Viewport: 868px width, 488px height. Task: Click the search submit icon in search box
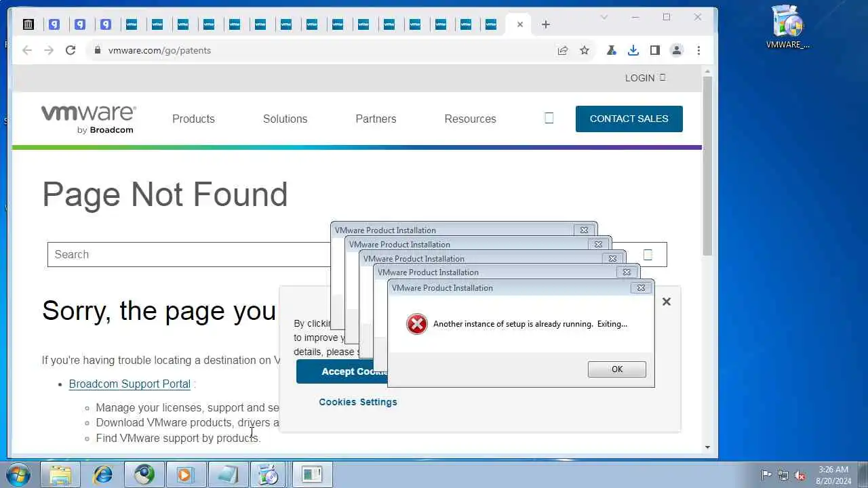point(648,255)
